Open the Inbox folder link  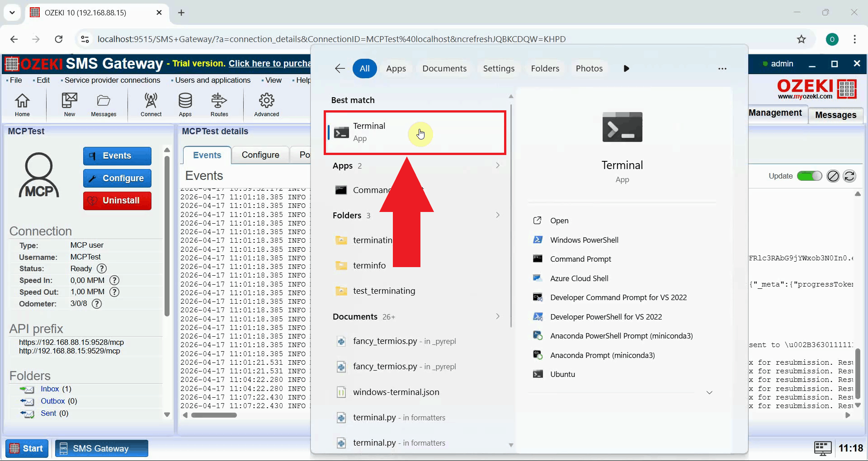pos(50,389)
